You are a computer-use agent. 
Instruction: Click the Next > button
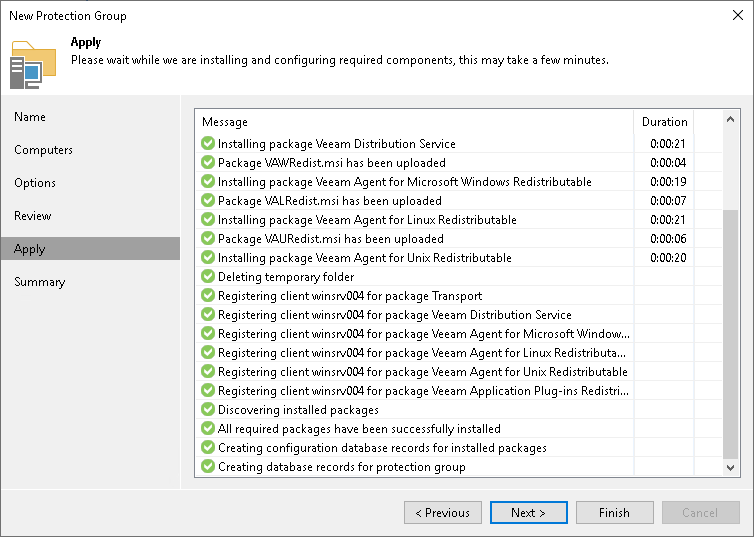pos(528,512)
